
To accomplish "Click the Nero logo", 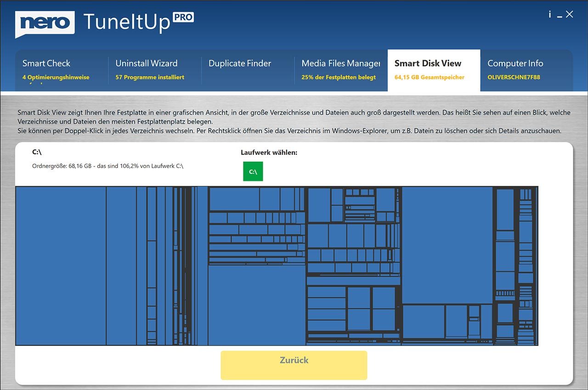I will point(45,24).
